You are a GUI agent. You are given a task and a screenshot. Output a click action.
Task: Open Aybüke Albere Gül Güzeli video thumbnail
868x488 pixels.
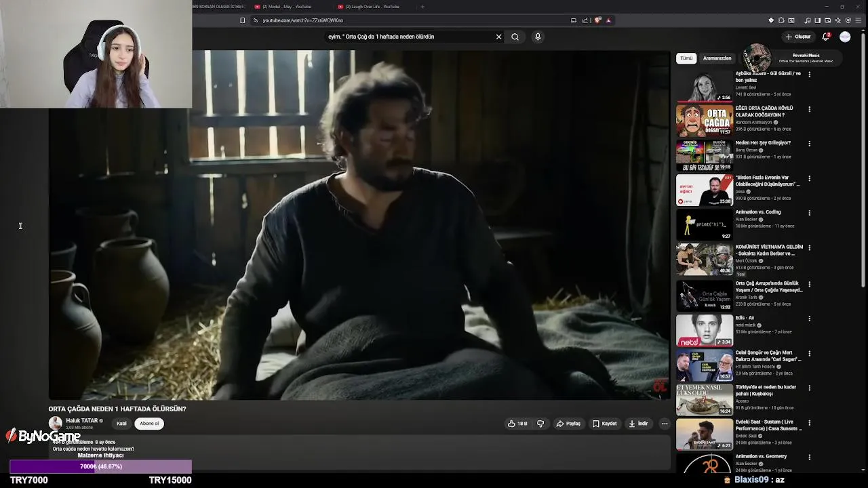point(704,86)
